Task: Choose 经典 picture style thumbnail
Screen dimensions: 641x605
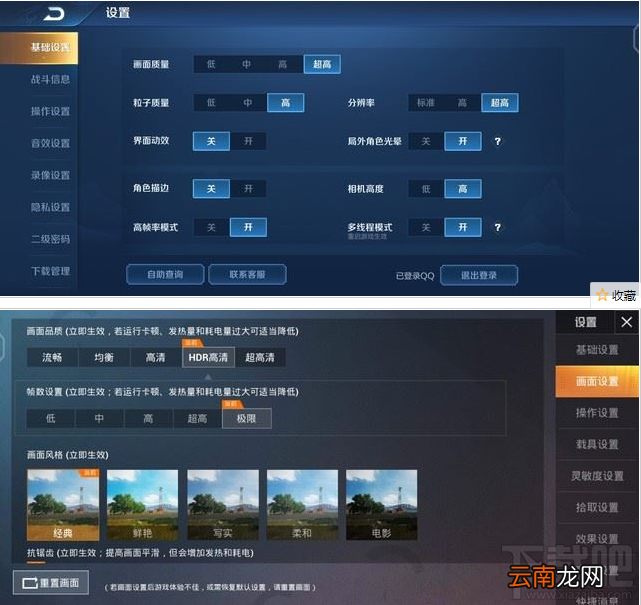Action: pos(63,505)
